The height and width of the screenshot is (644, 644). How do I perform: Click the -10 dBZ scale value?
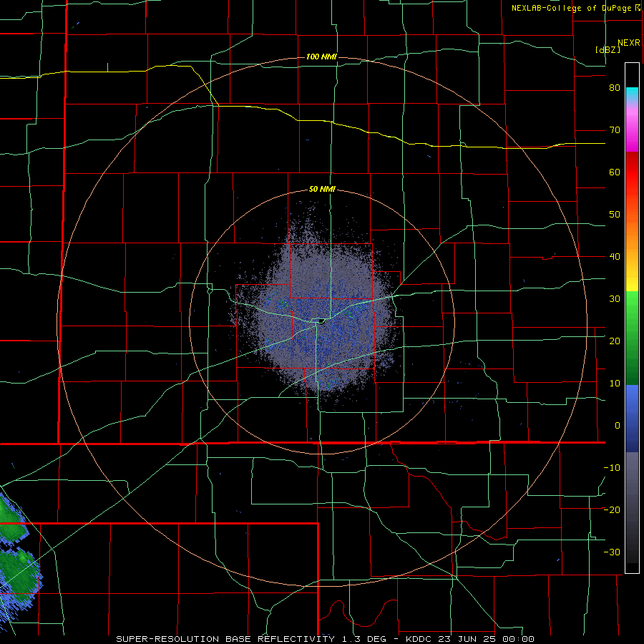[612, 468]
